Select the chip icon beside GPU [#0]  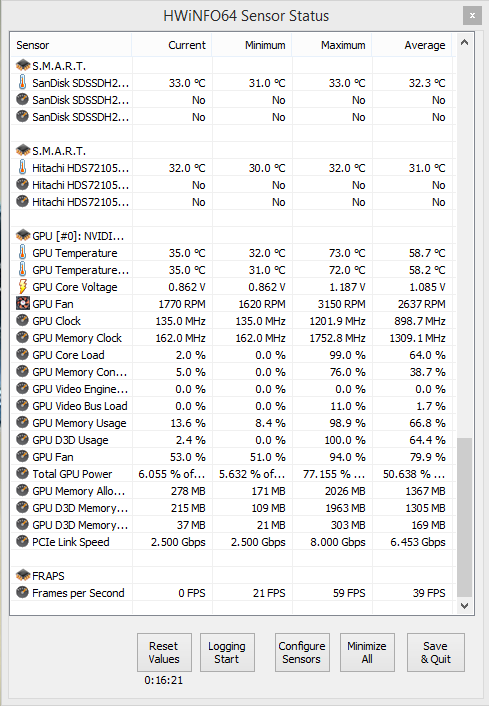coord(23,235)
